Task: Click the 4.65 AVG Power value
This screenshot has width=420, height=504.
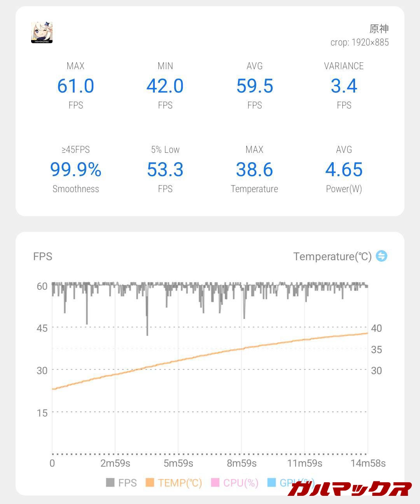Action: (x=344, y=170)
